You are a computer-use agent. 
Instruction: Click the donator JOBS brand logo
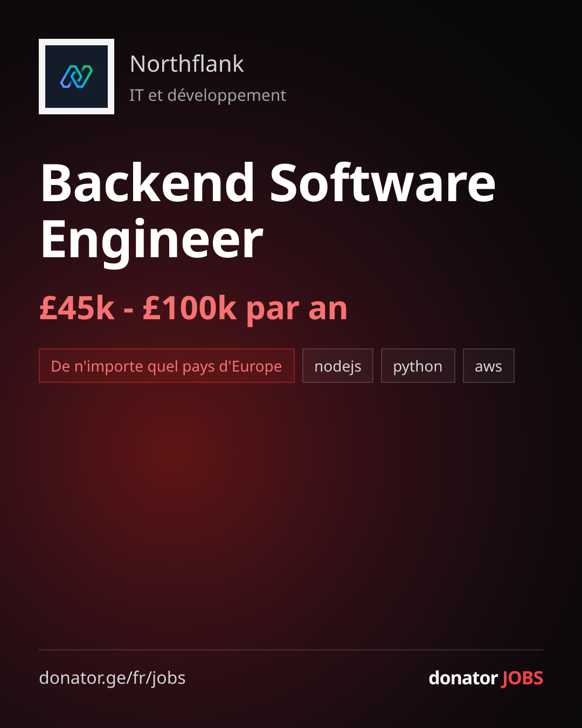coord(486,678)
